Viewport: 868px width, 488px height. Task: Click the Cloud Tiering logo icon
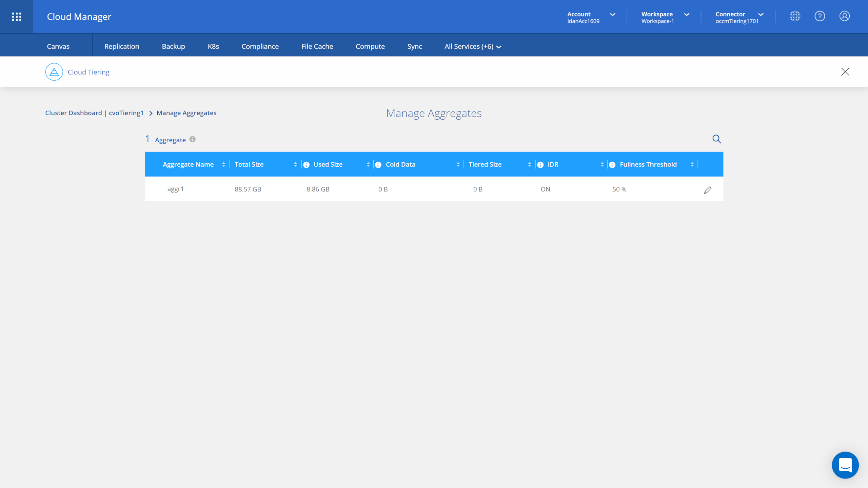(54, 72)
